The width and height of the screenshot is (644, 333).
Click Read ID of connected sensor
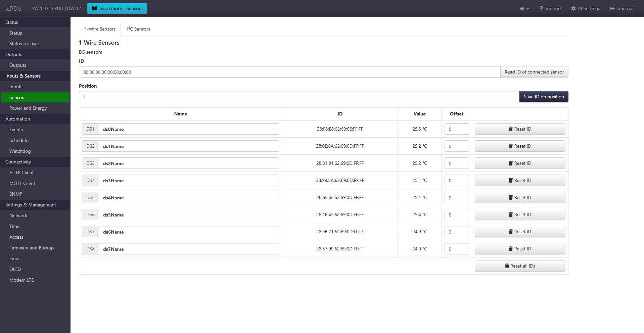coord(534,72)
